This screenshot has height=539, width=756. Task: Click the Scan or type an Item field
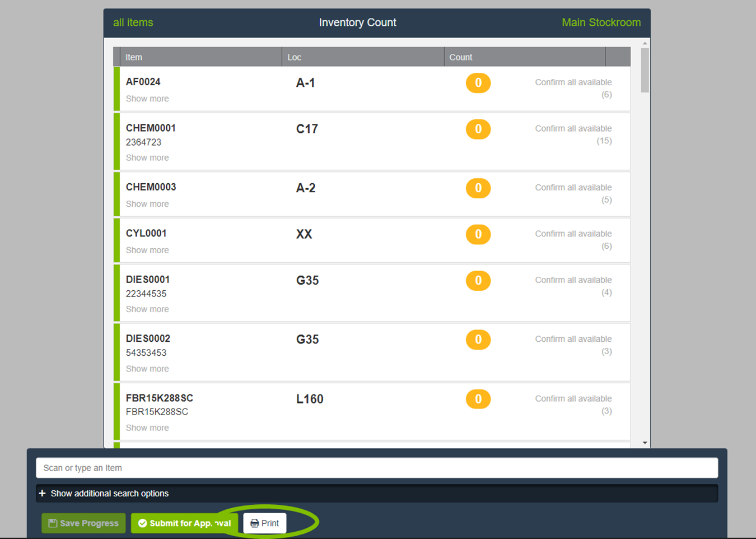click(x=376, y=468)
